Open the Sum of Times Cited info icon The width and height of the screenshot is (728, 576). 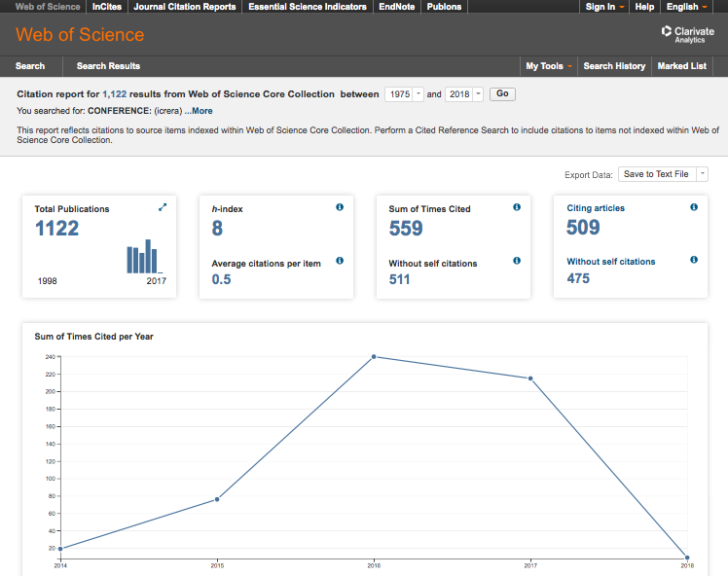(x=517, y=207)
